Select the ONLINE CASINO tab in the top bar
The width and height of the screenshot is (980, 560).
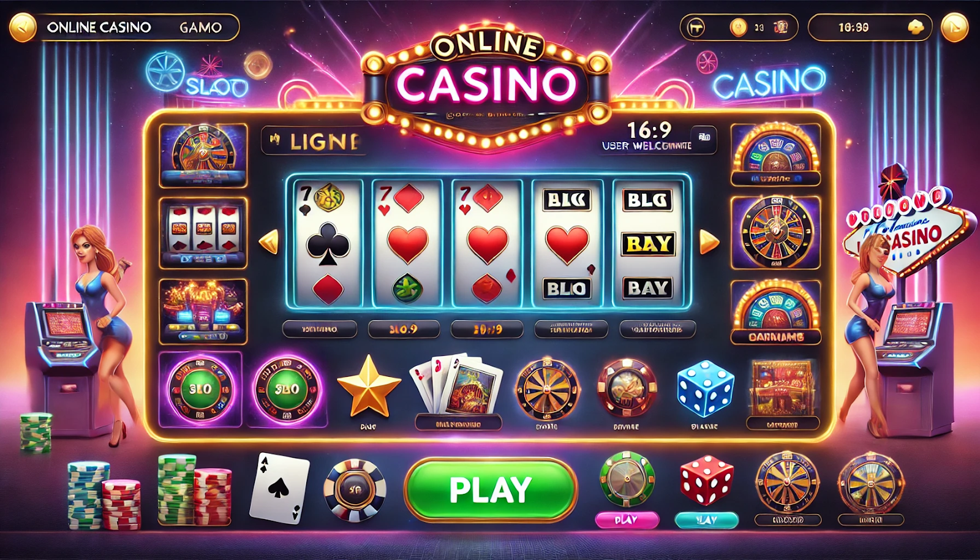(99, 28)
